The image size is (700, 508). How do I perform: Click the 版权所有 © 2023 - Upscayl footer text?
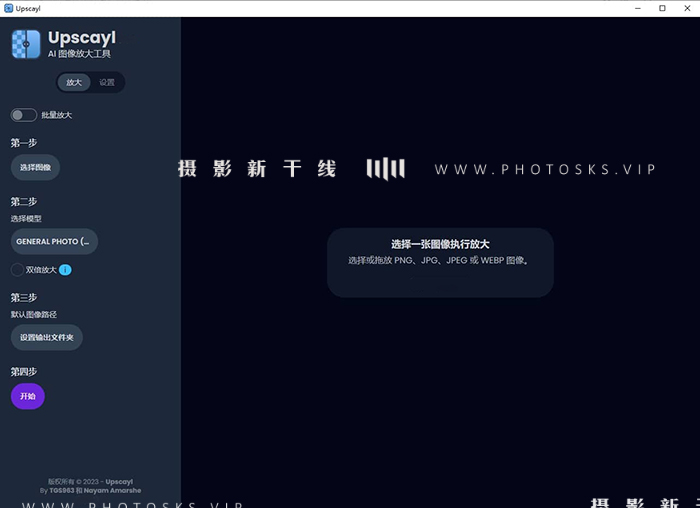point(90,481)
